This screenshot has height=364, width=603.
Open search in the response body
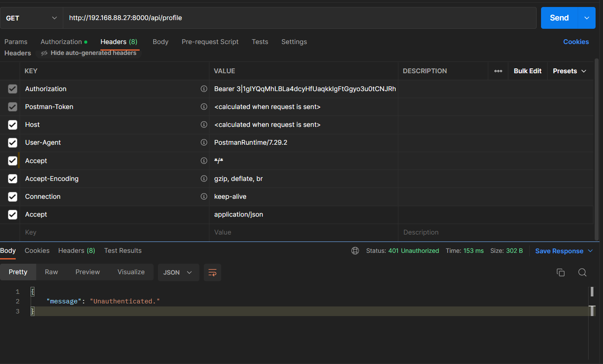tap(582, 272)
